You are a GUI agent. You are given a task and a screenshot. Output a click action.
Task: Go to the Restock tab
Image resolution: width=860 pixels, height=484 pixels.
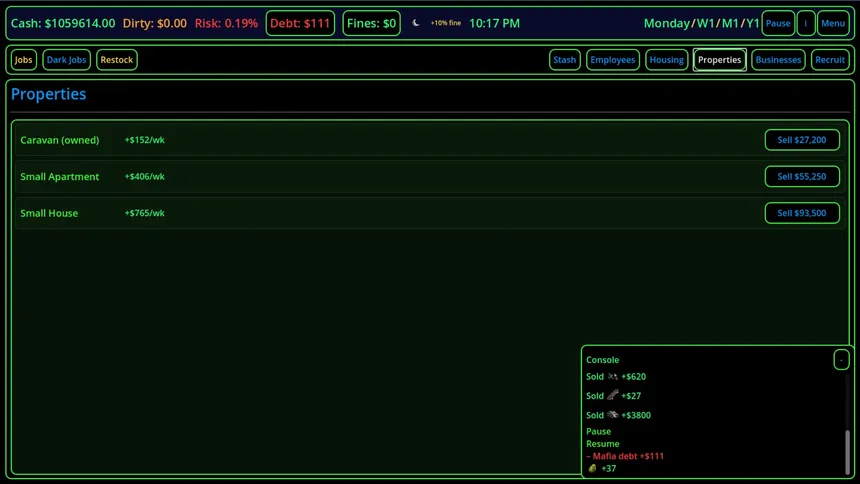117,60
